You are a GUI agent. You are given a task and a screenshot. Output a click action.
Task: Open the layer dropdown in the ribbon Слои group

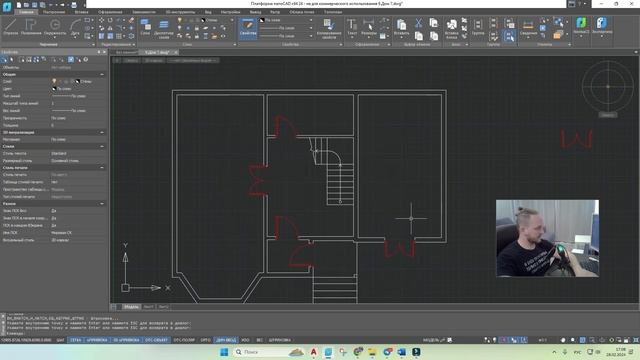pos(232,20)
